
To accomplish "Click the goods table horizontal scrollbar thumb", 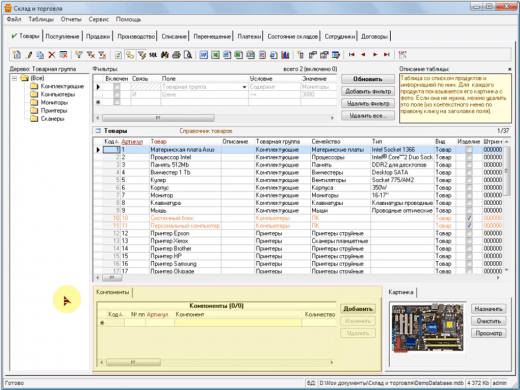I will tap(112, 277).
